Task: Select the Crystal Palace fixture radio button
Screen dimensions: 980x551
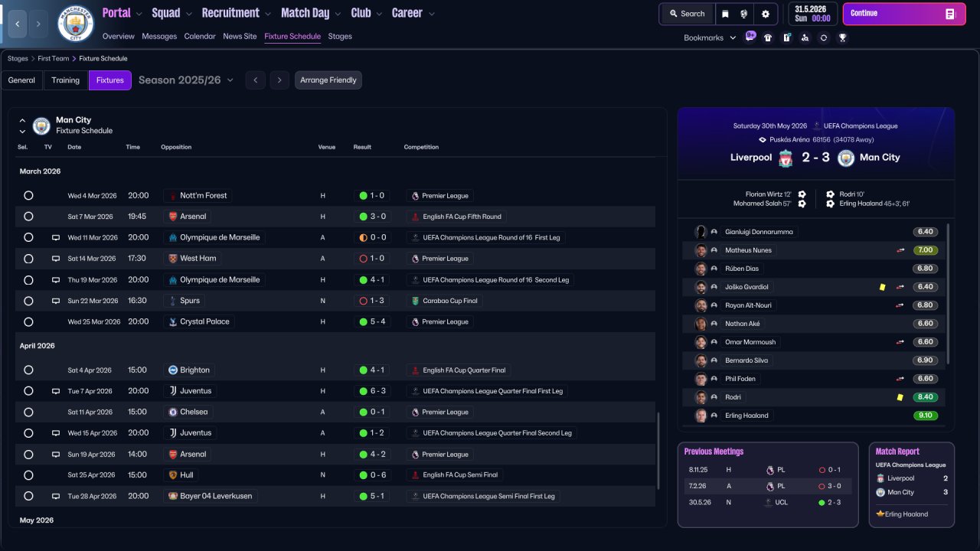Action: pyautogui.click(x=28, y=321)
